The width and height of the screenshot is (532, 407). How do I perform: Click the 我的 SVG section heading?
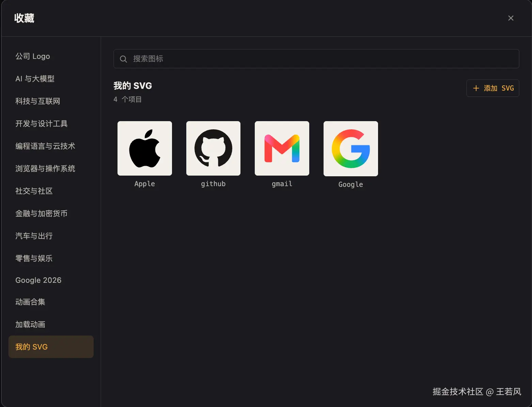click(x=133, y=86)
